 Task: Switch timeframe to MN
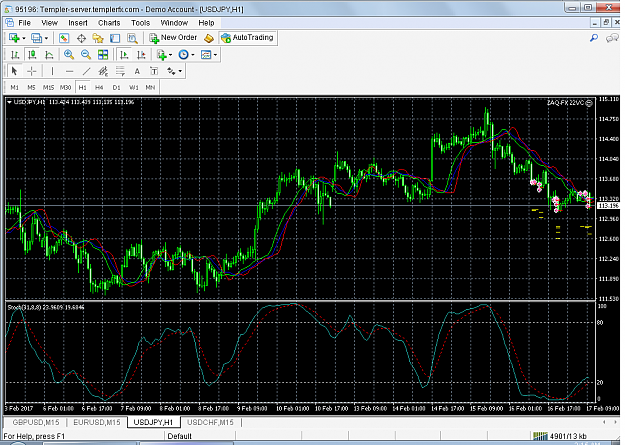click(x=150, y=87)
